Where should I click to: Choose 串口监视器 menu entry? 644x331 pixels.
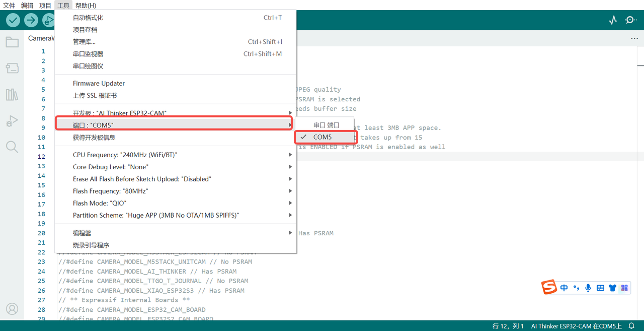[176, 54]
